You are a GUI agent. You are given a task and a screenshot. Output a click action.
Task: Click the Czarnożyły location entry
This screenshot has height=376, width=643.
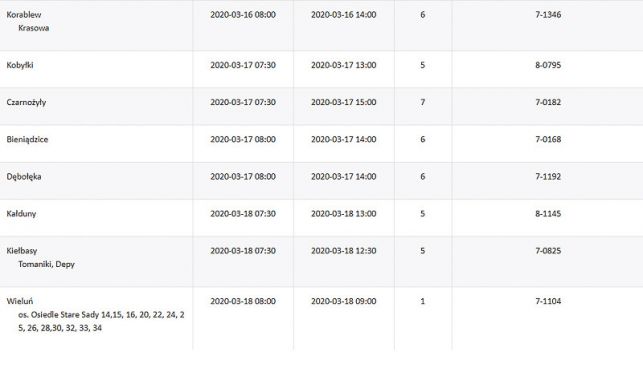pyautogui.click(x=26, y=102)
